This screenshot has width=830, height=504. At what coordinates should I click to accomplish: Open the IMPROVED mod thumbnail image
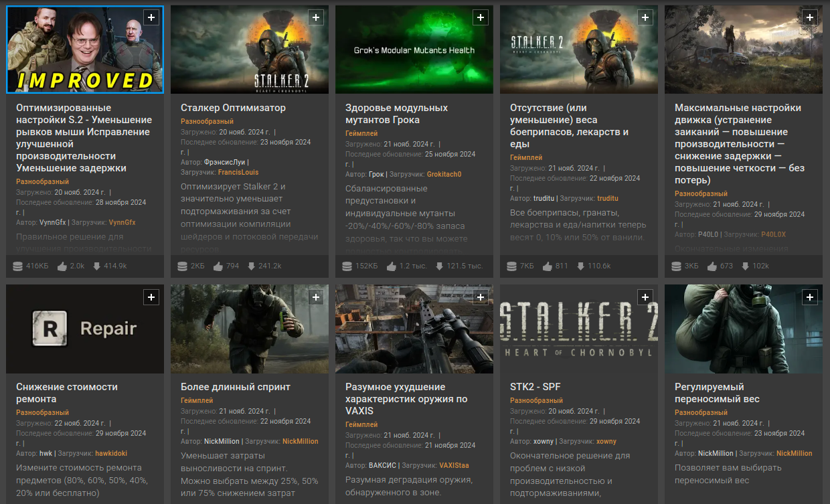coord(85,50)
